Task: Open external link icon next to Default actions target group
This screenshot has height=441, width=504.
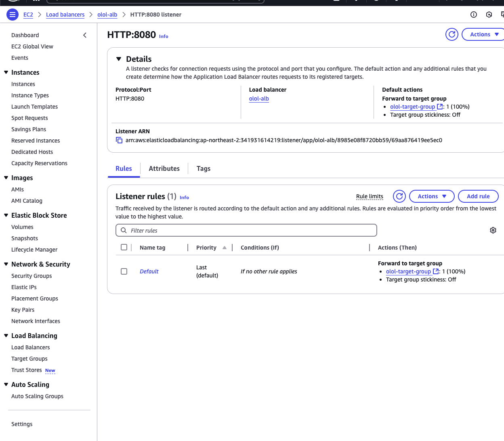Action: pyautogui.click(x=440, y=107)
